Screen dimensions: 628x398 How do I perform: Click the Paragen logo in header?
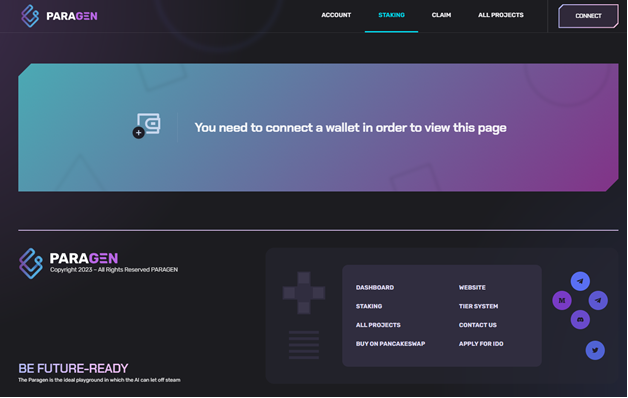coord(59,16)
